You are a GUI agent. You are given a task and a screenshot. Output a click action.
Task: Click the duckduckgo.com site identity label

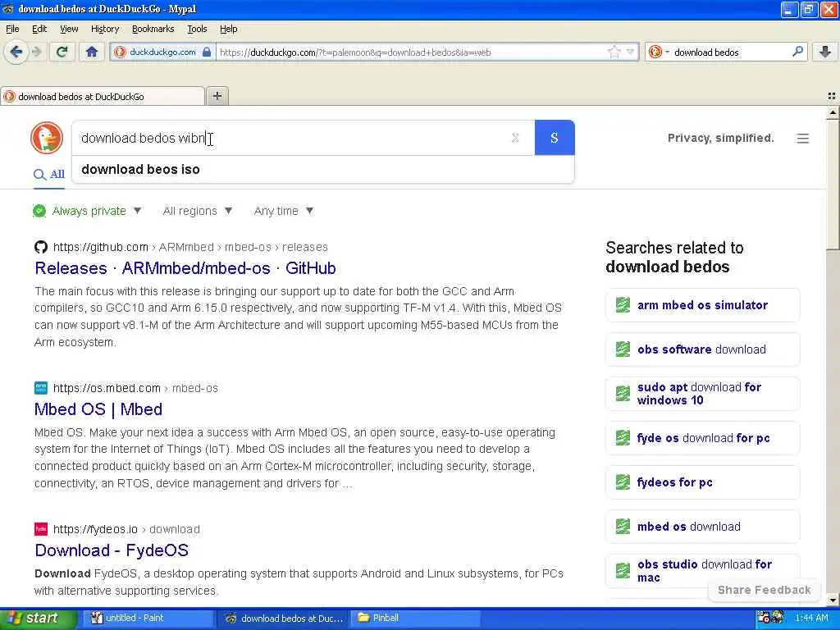tap(162, 52)
